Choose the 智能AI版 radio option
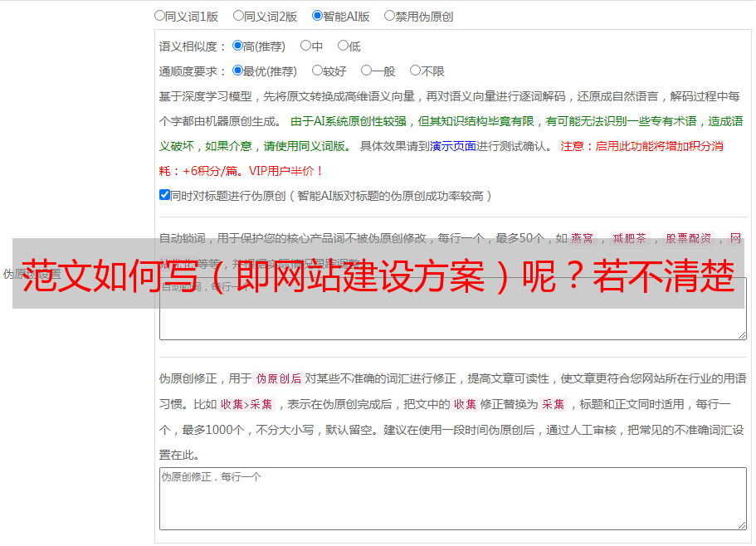The height and width of the screenshot is (546, 756). tap(317, 16)
